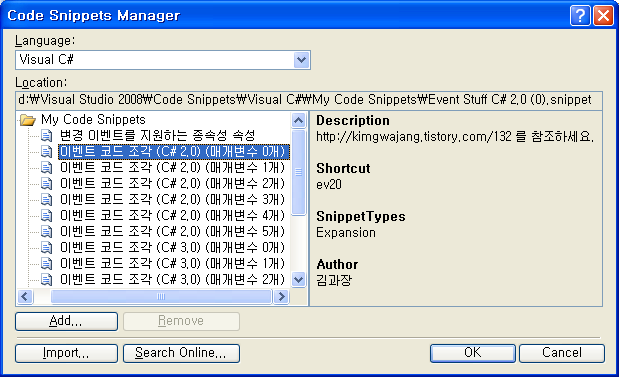Click icon of C# 2.0 매개변수 3개 snippet

(x=47, y=200)
